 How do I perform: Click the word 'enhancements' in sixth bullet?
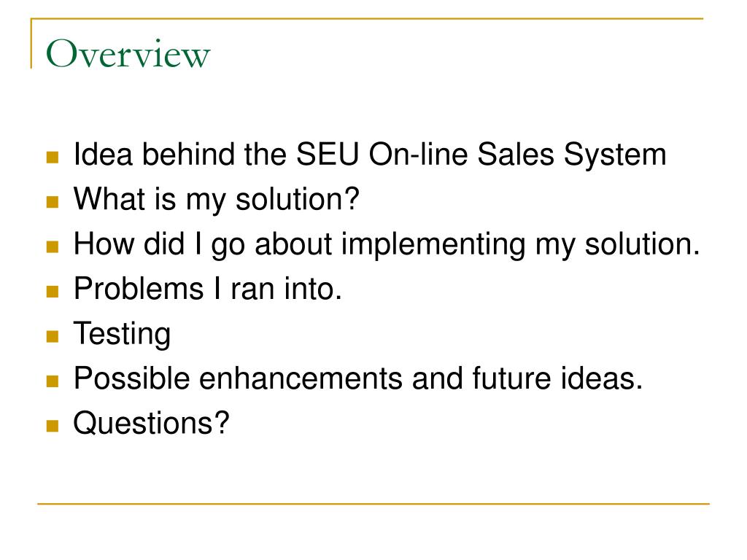[x=301, y=378]
